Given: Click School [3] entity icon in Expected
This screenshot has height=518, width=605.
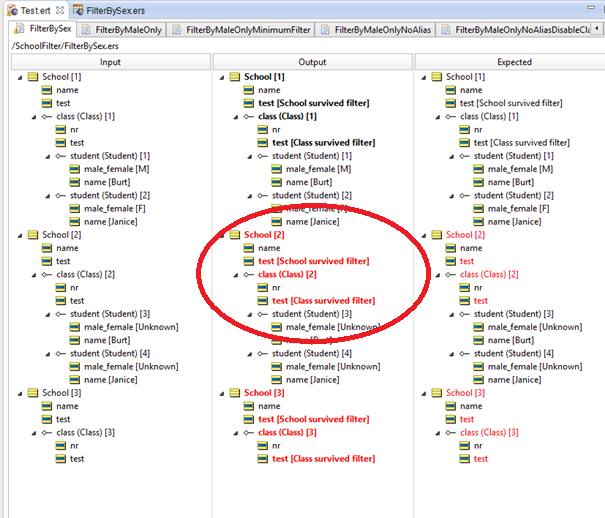Looking at the screenshot, I should point(436,393).
